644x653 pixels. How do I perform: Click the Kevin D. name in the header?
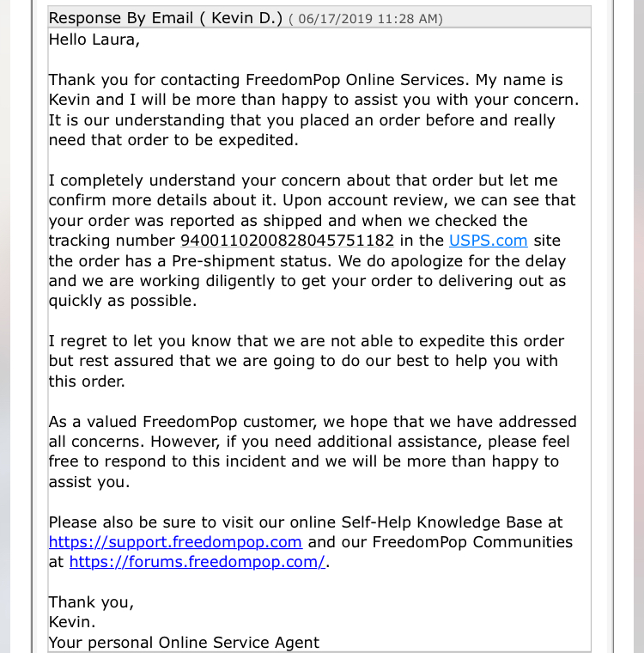[246, 18]
